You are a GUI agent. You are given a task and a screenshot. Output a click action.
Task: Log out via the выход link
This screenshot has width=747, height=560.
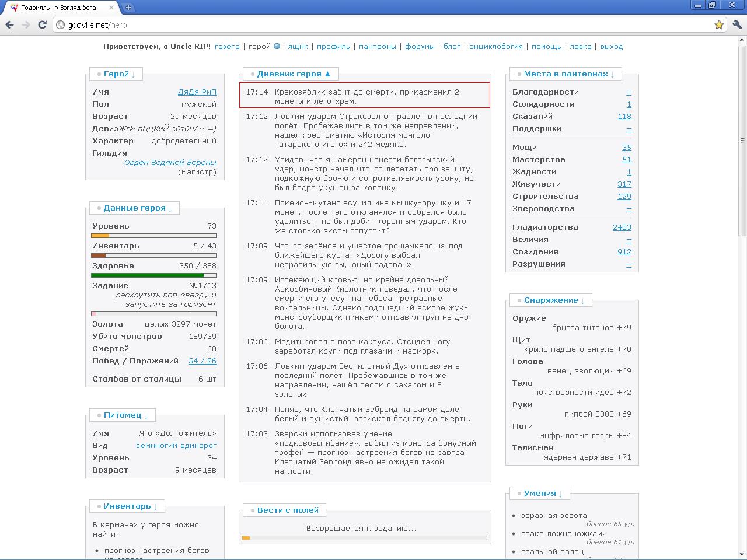pos(612,47)
